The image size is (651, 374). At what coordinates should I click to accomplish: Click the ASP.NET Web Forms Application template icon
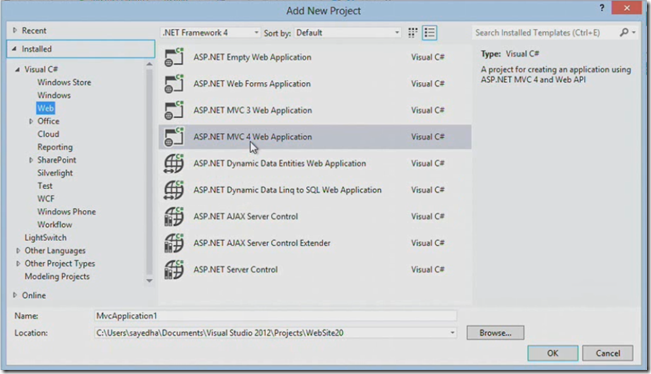(174, 84)
